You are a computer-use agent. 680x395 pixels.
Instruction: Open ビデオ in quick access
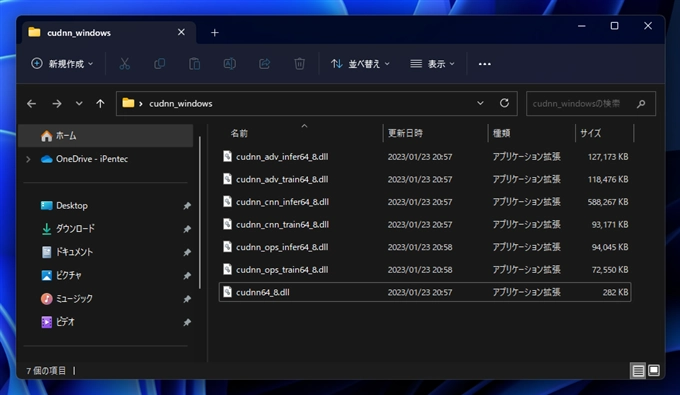[65, 323]
